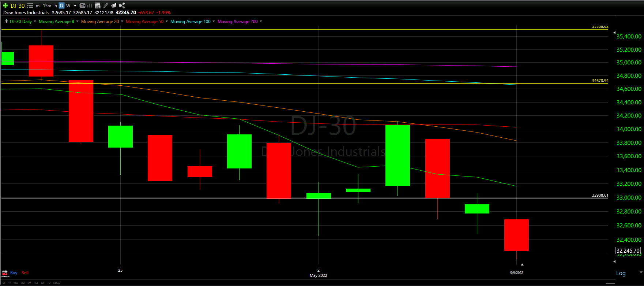
Task: Expand the Moving Average 100 dropdown arrow
Action: click(x=214, y=21)
